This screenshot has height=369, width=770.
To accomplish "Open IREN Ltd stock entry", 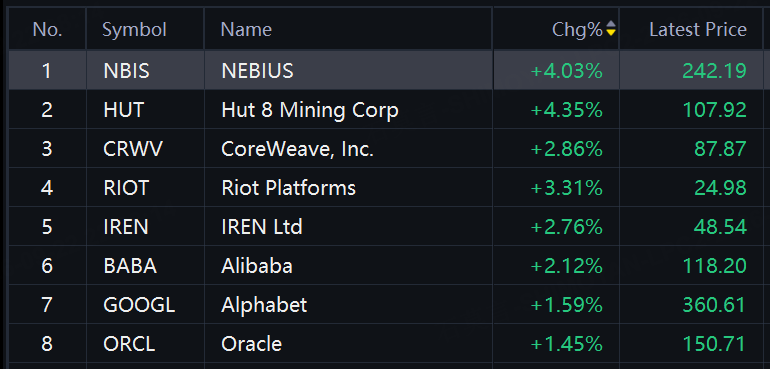I will point(385,227).
